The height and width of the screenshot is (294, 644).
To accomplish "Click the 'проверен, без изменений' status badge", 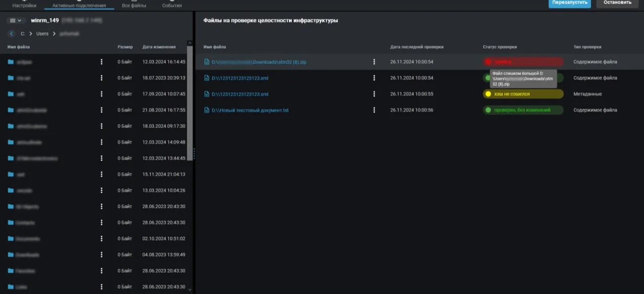I will point(523,110).
